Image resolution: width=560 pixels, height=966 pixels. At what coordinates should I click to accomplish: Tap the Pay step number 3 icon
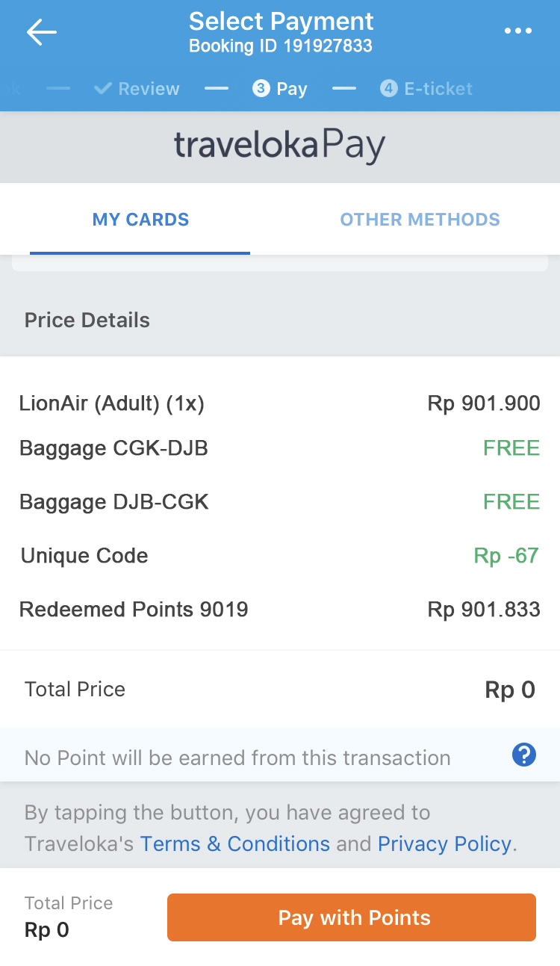[261, 88]
